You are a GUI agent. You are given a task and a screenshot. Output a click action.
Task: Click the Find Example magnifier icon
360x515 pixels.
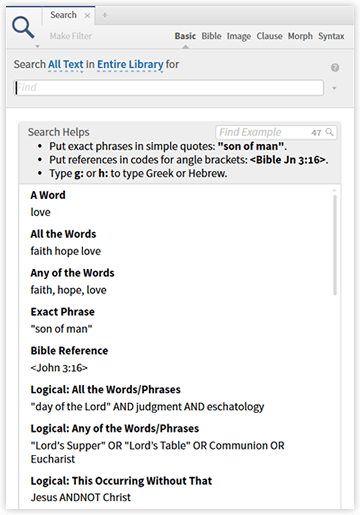point(329,132)
